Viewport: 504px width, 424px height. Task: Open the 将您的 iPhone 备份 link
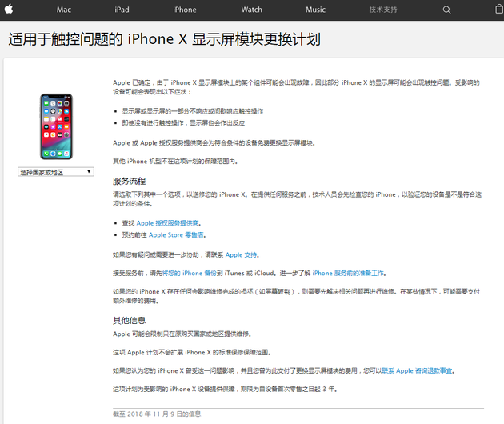click(x=190, y=274)
